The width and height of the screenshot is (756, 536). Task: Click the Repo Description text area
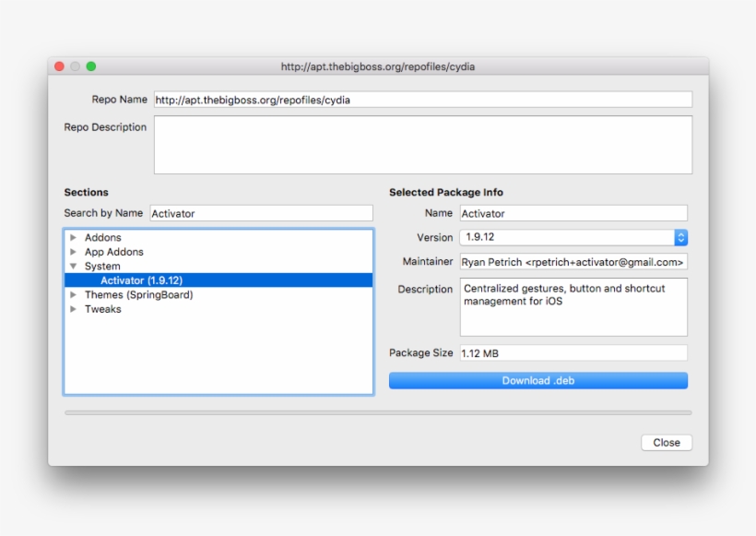(x=423, y=145)
